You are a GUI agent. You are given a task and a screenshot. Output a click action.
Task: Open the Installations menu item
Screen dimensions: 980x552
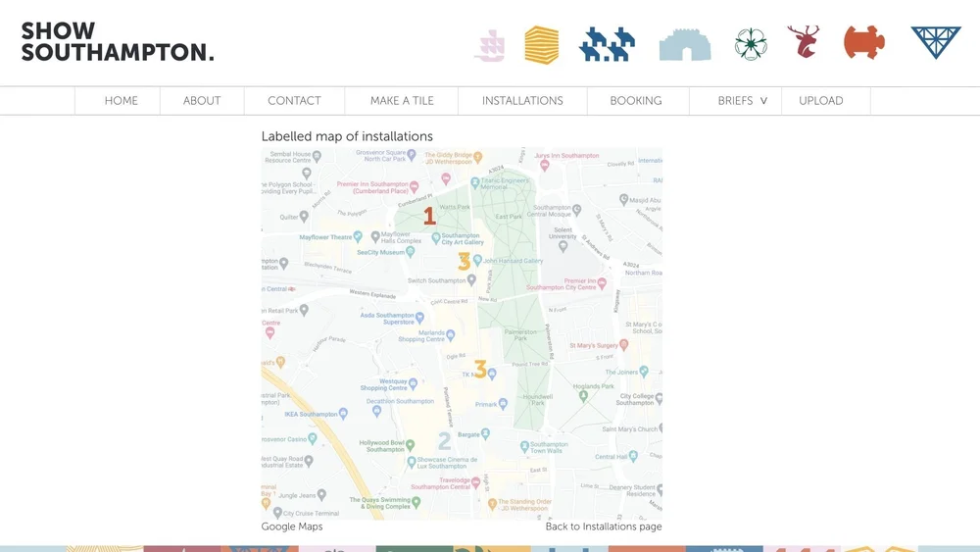522,101
